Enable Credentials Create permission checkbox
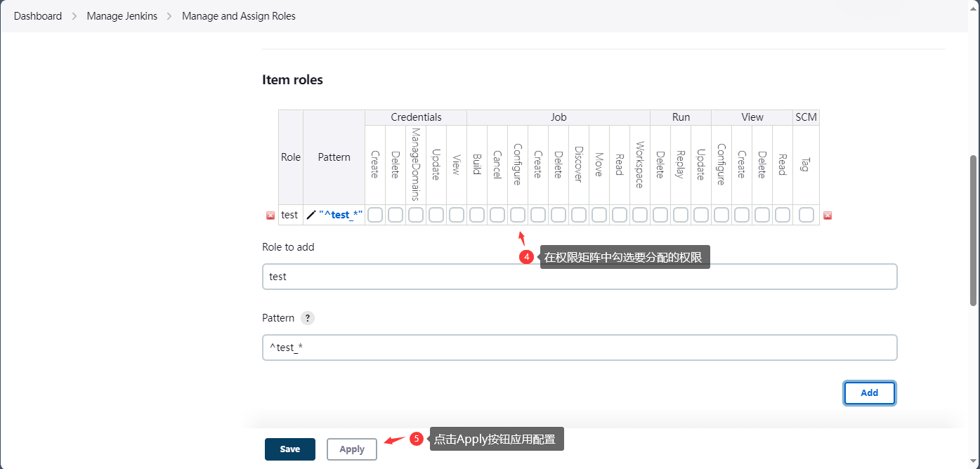The height and width of the screenshot is (469, 980). click(375, 215)
